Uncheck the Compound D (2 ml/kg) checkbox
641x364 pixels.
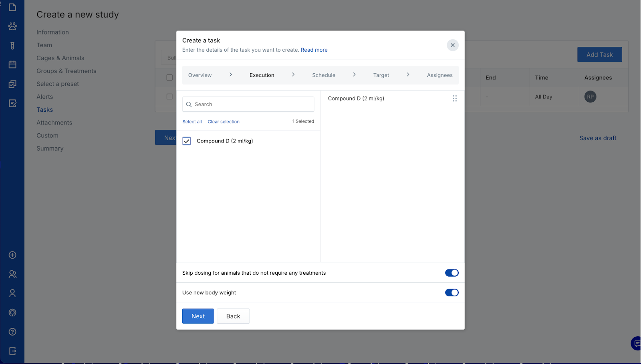187,141
